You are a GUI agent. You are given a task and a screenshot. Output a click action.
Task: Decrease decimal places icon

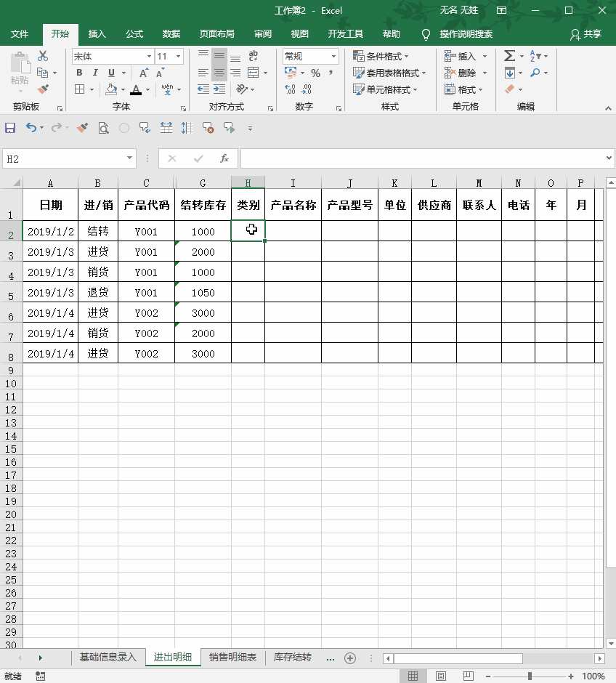pos(307,89)
